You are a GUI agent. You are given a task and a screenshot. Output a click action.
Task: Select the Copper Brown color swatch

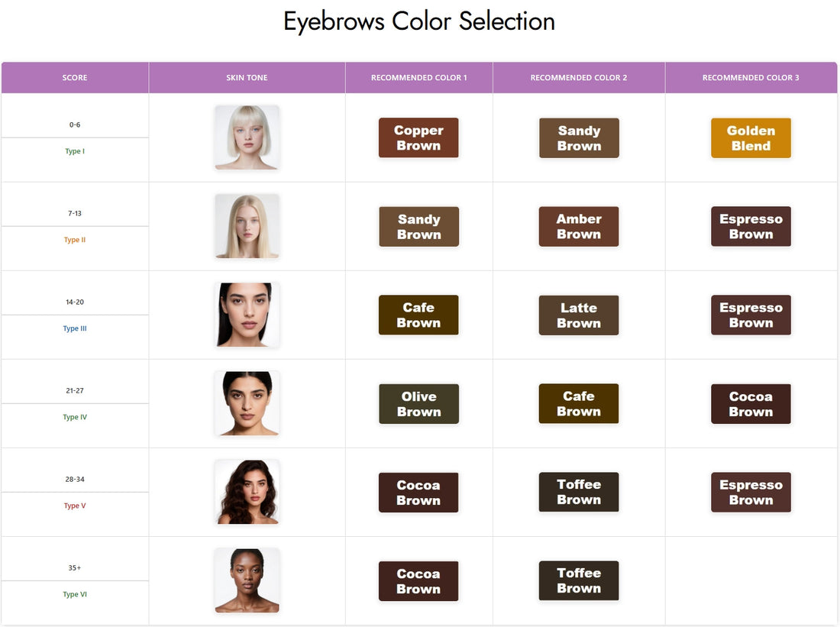418,137
